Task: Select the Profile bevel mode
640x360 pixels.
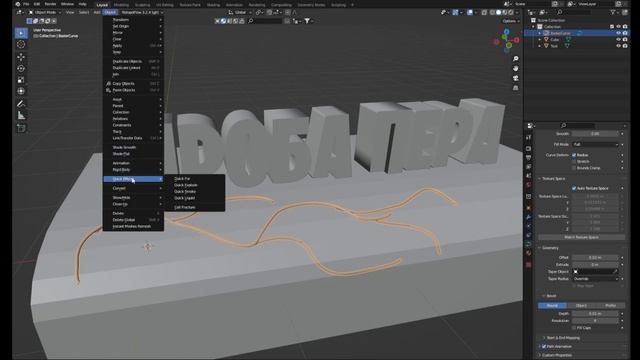Action: click(x=610, y=306)
